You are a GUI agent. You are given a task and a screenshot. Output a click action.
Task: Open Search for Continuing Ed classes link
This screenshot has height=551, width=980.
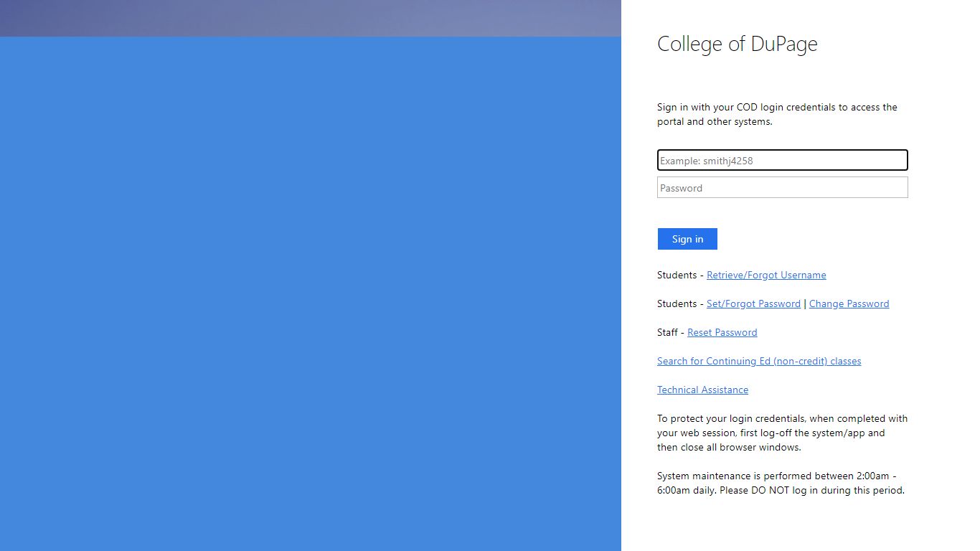click(x=759, y=361)
